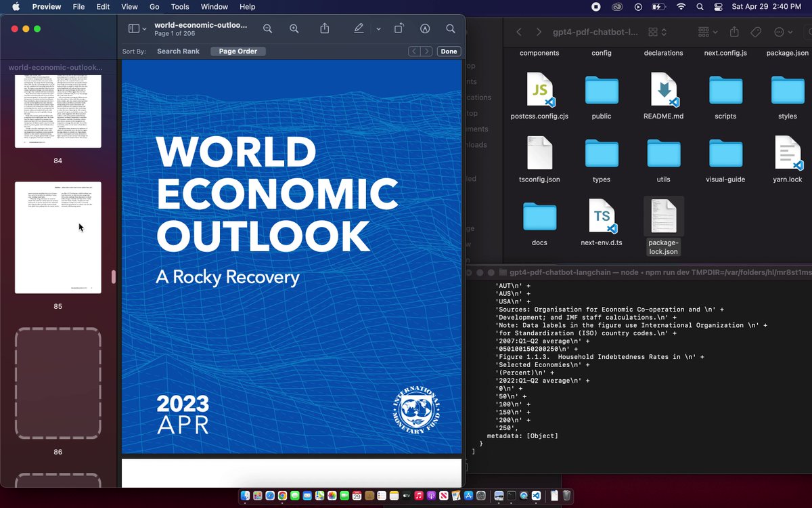This screenshot has height=508, width=812.
Task: Open Google Chrome from the Dock
Action: pyautogui.click(x=282, y=496)
